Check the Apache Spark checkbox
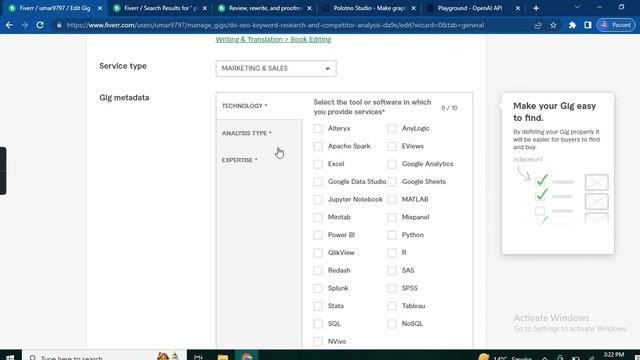 click(318, 146)
